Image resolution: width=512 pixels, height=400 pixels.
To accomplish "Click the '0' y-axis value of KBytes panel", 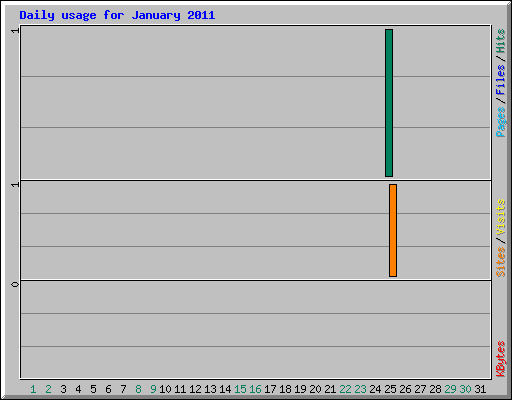I will (x=15, y=284).
